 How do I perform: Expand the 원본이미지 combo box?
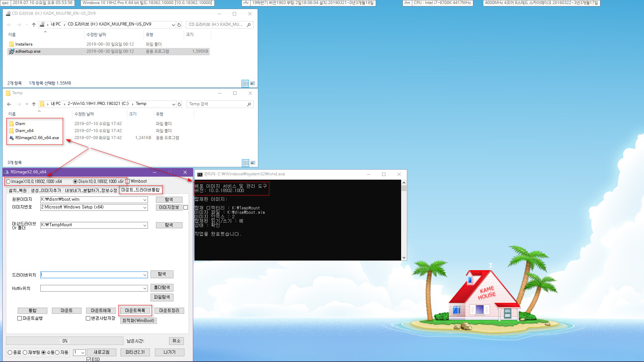[145, 200]
